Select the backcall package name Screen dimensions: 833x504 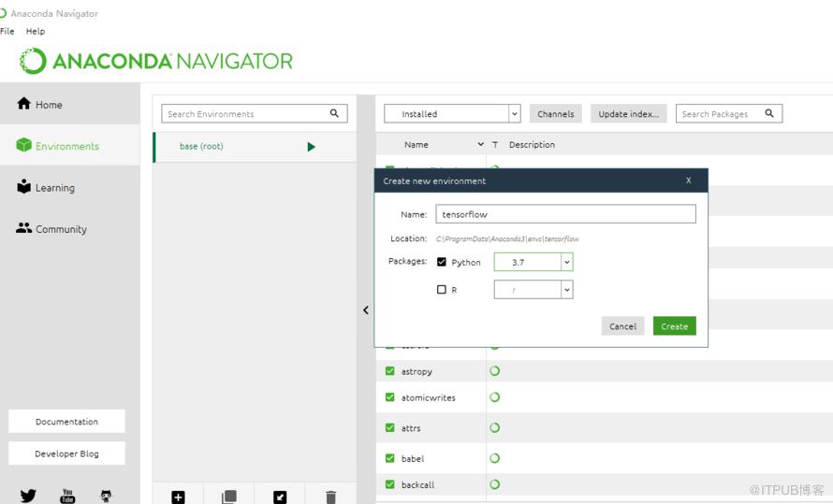click(417, 484)
